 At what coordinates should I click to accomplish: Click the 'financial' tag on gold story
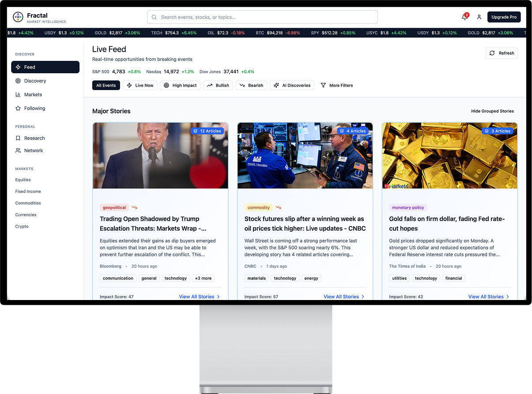[453, 278]
